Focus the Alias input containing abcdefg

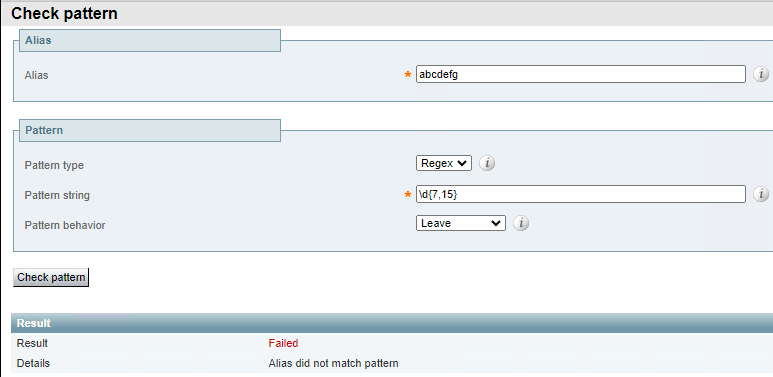point(581,74)
